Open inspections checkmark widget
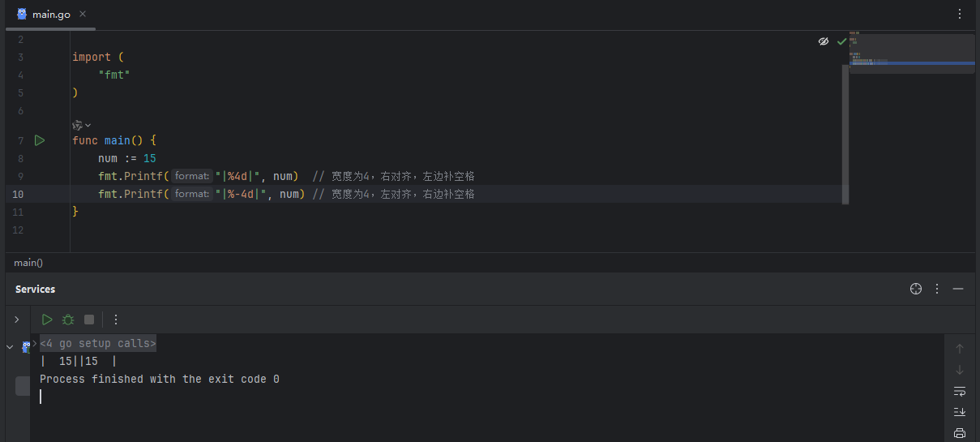 pyautogui.click(x=841, y=41)
